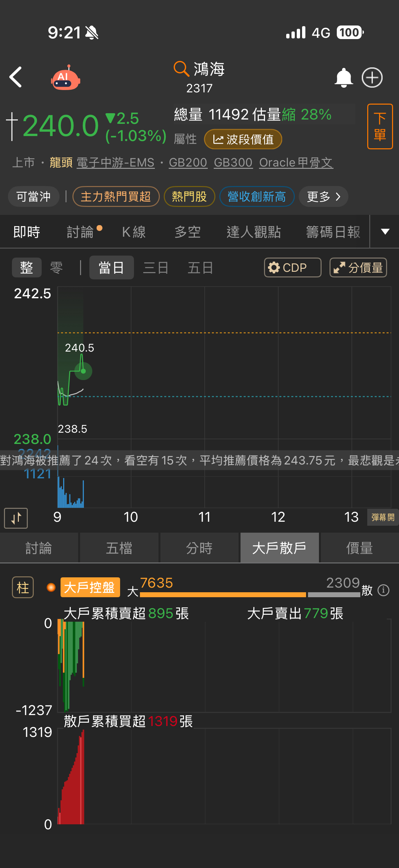The width and height of the screenshot is (399, 868).
Task: Add stock to watchlist with plus icon
Action: [x=372, y=78]
